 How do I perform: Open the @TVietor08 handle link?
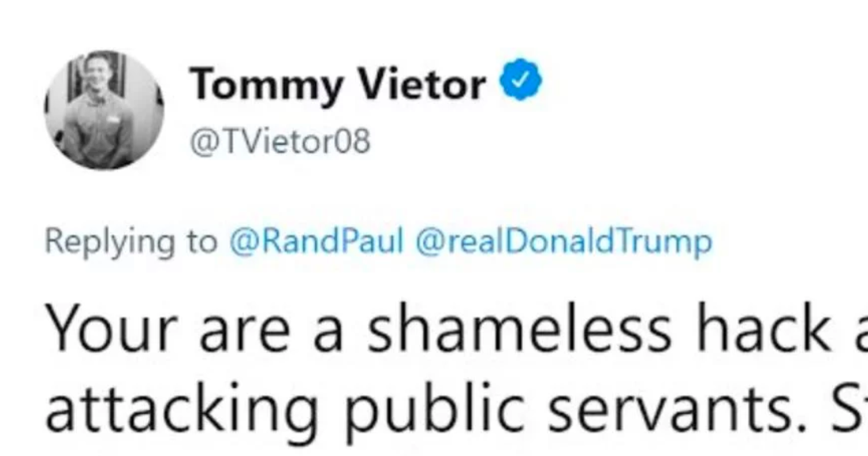click(280, 141)
